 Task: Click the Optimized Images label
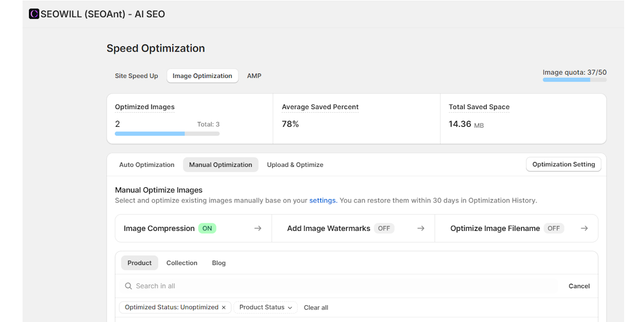click(145, 107)
